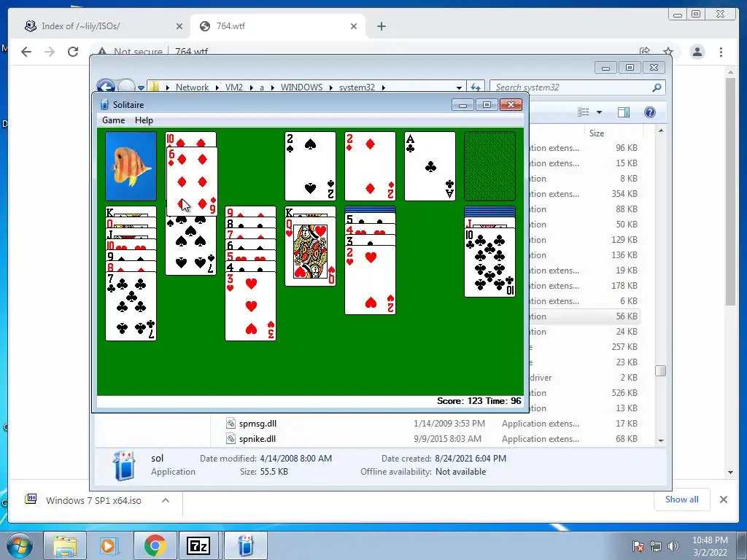Screen dimensions: 747x560
Task: Change the Explorer view icon
Action: click(584, 112)
